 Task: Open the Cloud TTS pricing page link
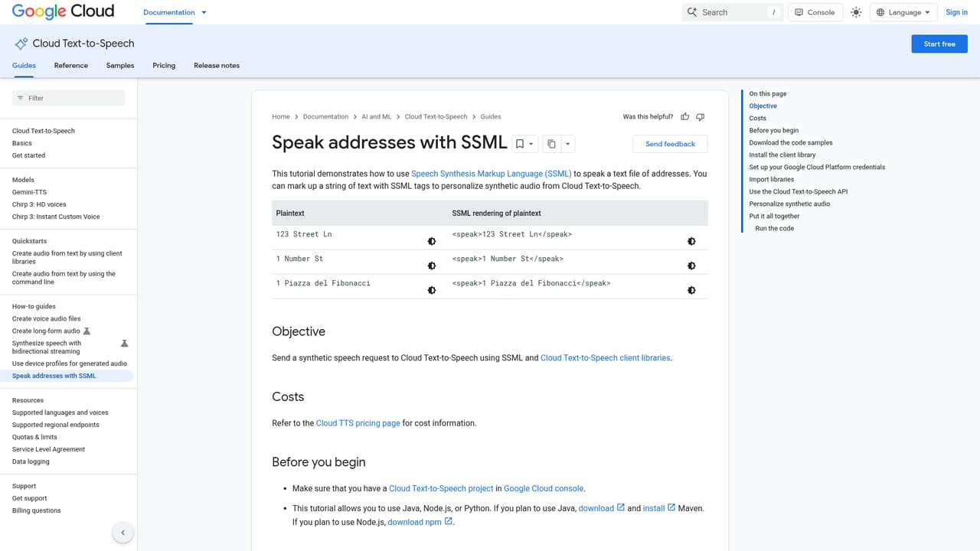pos(358,422)
